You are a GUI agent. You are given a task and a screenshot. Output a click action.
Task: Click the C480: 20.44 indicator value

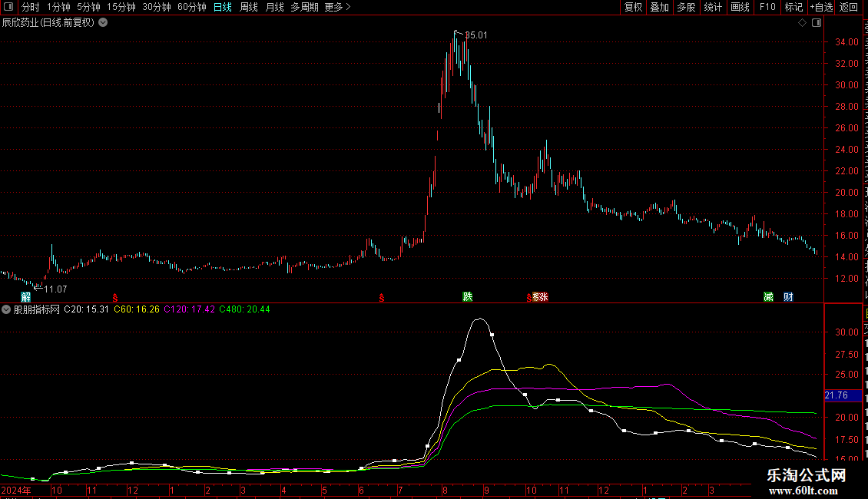point(245,310)
